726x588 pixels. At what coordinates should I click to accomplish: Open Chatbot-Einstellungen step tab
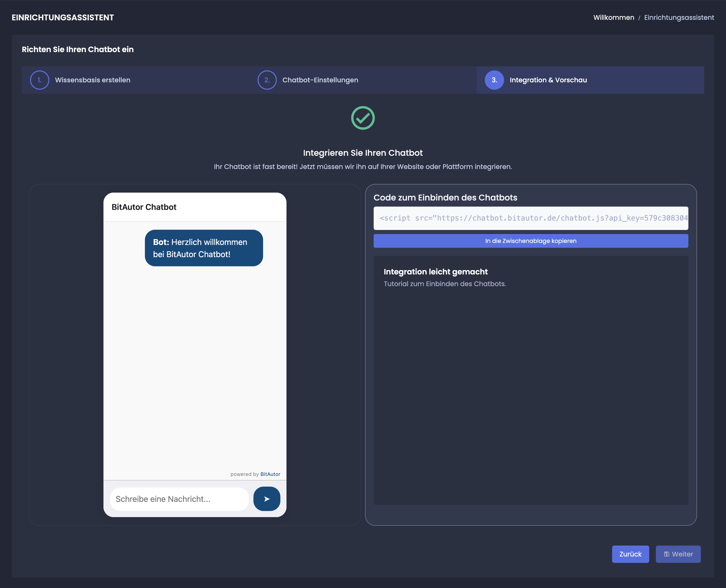pos(320,80)
